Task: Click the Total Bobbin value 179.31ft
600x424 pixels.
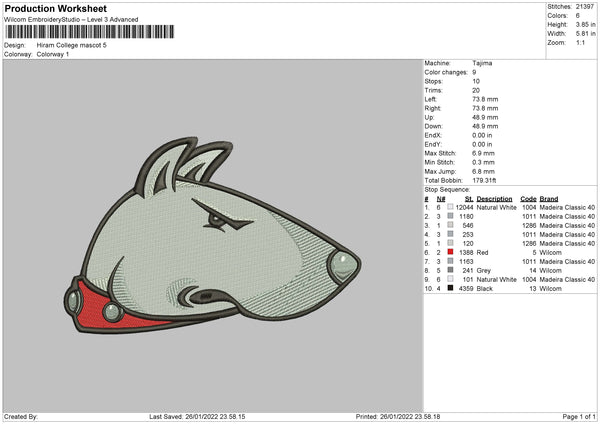Action: [x=484, y=181]
